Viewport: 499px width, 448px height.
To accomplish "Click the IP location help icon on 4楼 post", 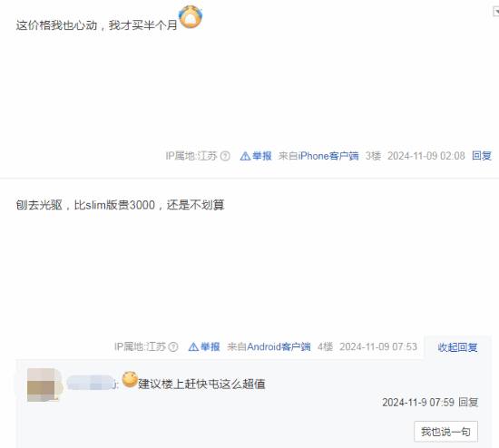I will [173, 346].
